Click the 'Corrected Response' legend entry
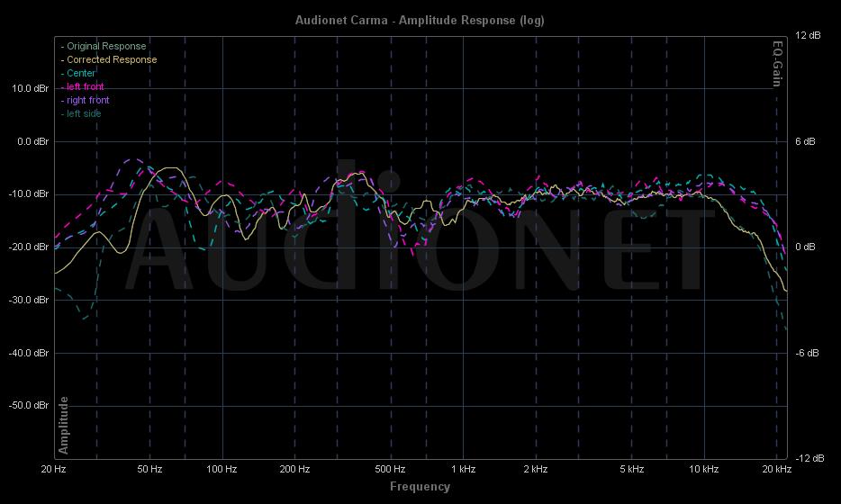Image resolution: width=841 pixels, height=504 pixels. pos(109,59)
